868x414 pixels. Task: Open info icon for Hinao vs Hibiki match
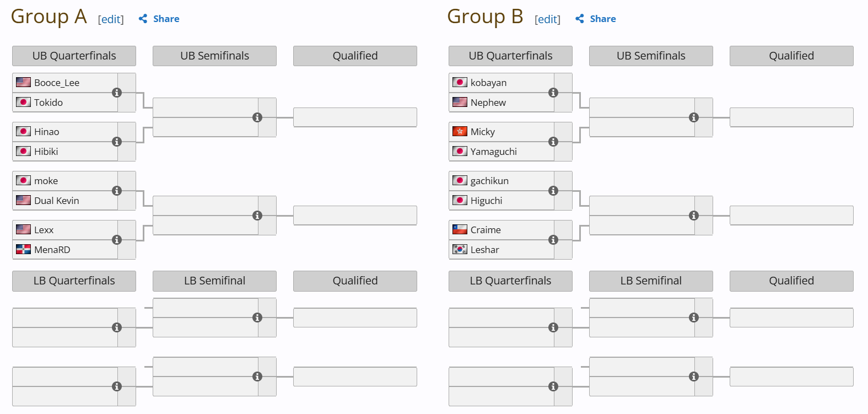point(117,142)
